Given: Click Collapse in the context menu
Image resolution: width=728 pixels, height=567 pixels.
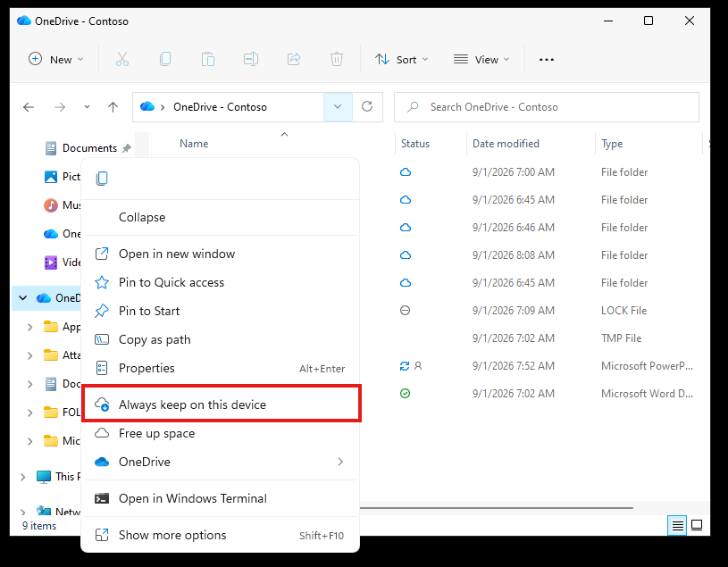Looking at the screenshot, I should coord(221,217).
